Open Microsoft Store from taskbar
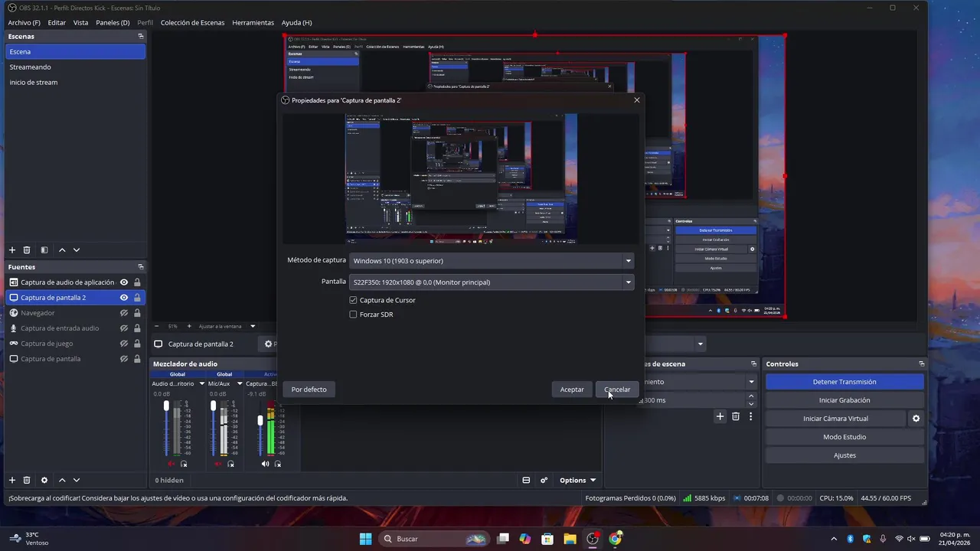Screen dimensions: 980x551 (x=547, y=539)
